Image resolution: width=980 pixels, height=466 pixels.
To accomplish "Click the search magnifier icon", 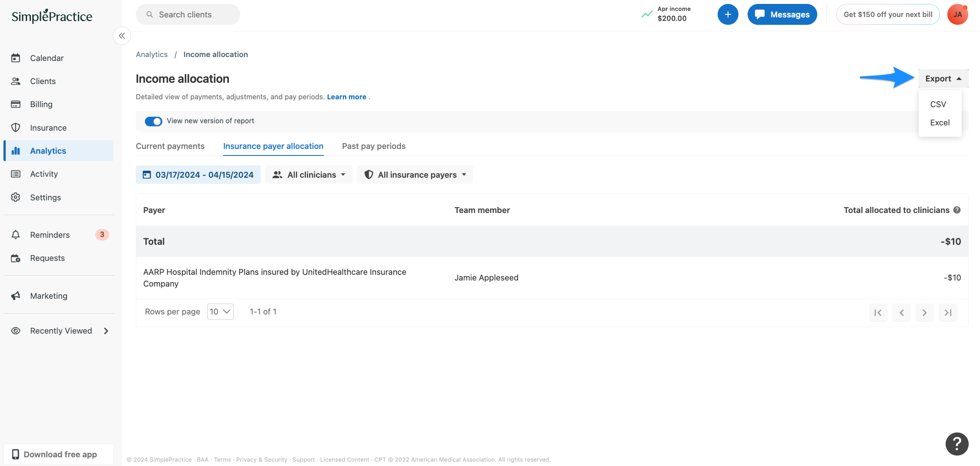I will (x=150, y=14).
